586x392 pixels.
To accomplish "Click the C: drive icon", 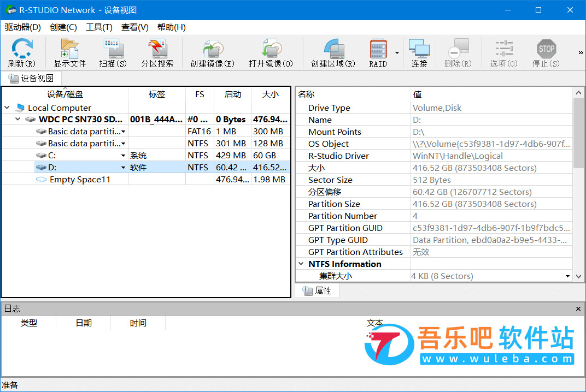I will tap(41, 155).
